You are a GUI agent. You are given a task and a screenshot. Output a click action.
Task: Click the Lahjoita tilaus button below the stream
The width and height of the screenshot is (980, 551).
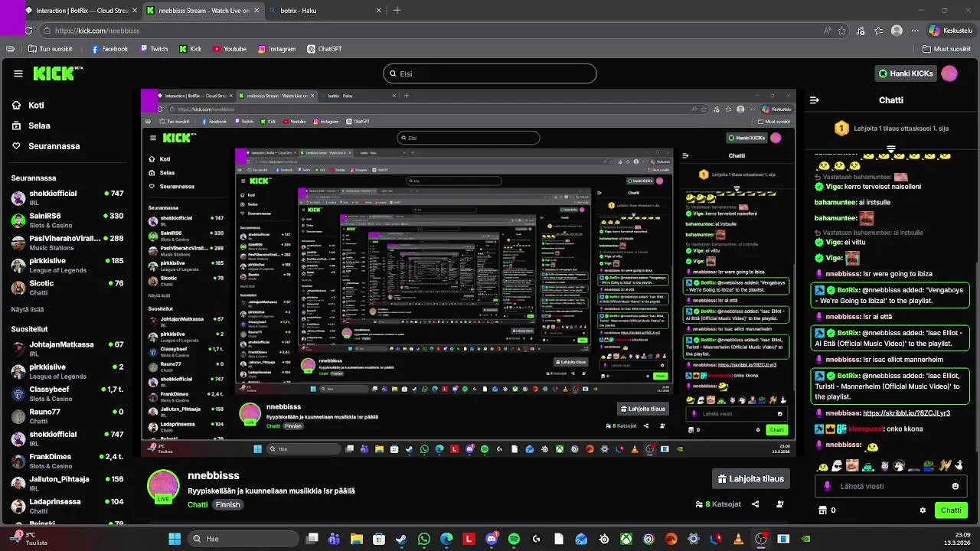pyautogui.click(x=750, y=479)
